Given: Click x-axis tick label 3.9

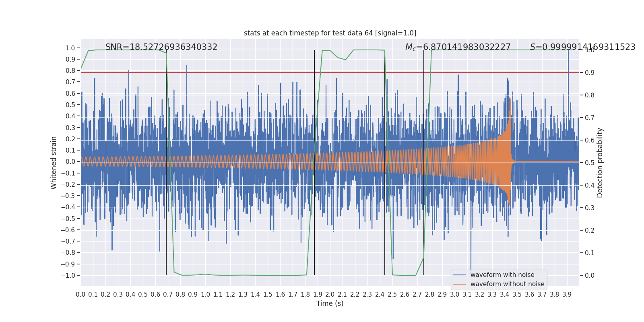Looking at the screenshot, I should (x=567, y=295).
